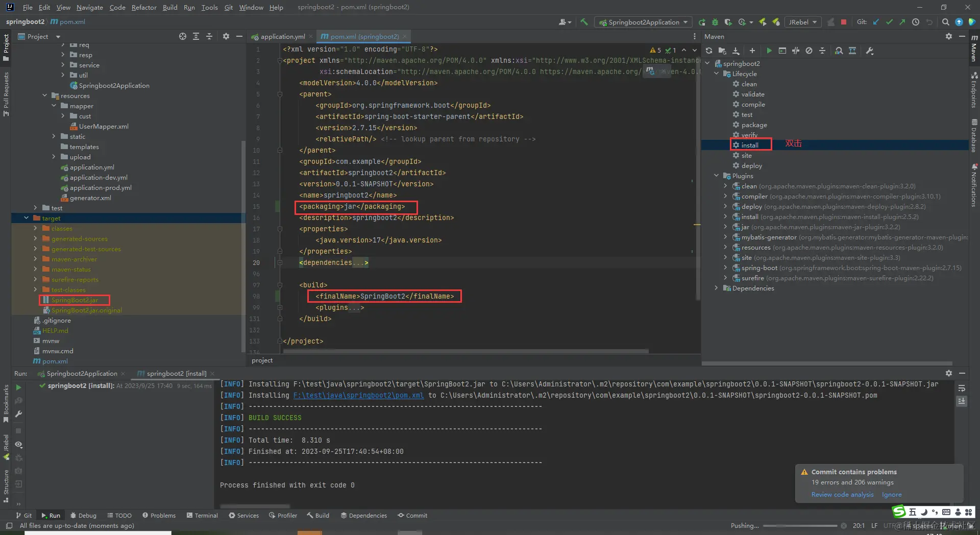980x535 pixels.
Task: Open Project panel settings gear
Action: pyautogui.click(x=226, y=36)
